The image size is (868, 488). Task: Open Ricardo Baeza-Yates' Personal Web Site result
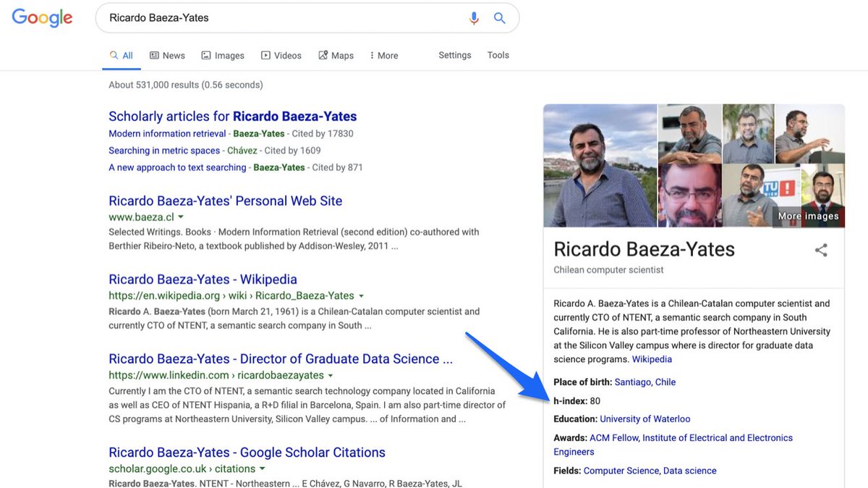[x=226, y=201]
